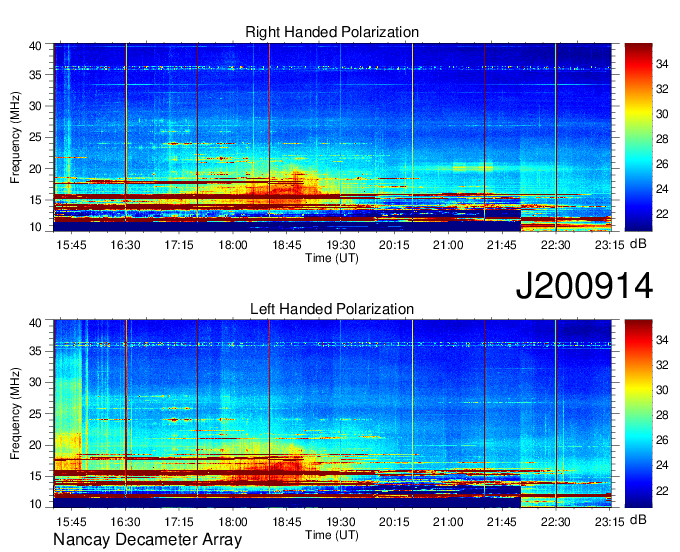Click the 19:30 time tick on top plot
This screenshot has height=552, width=680.
(x=340, y=245)
